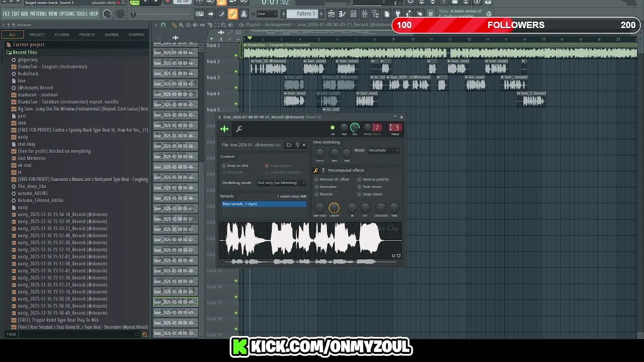Select the Mute tool in playlist toolbar

click(195, 25)
